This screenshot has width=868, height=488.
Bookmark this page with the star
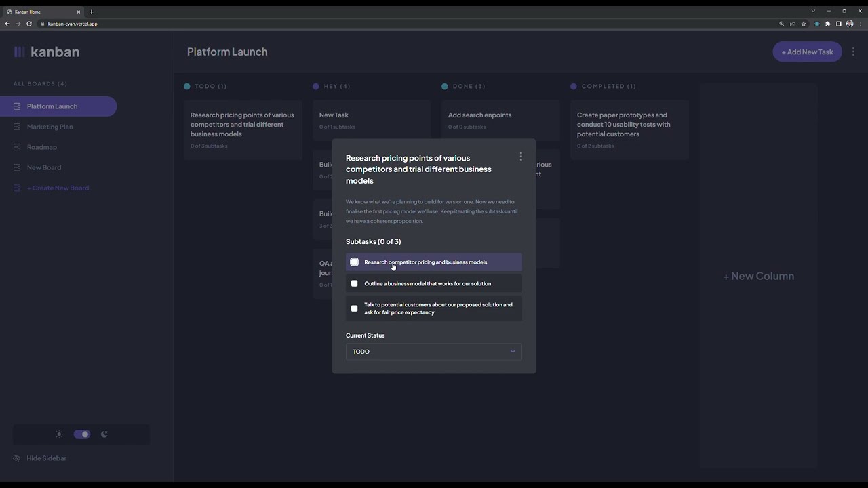(804, 24)
